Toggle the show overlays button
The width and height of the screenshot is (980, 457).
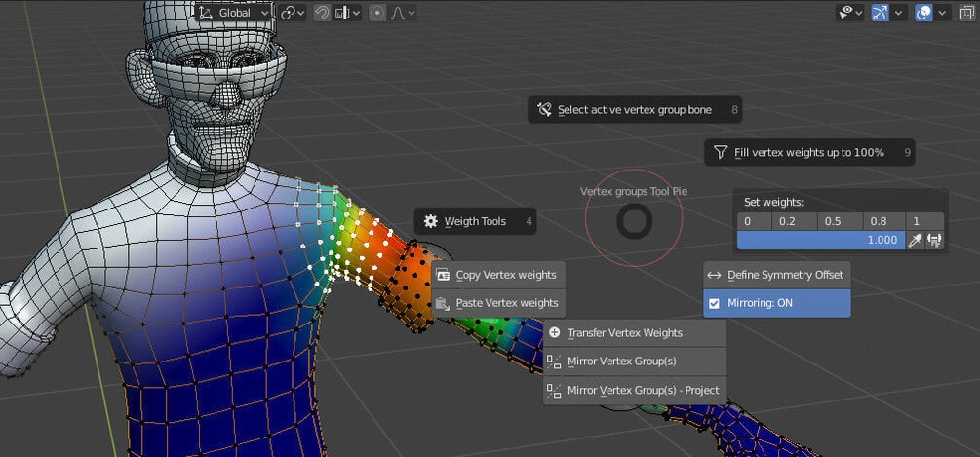923,13
